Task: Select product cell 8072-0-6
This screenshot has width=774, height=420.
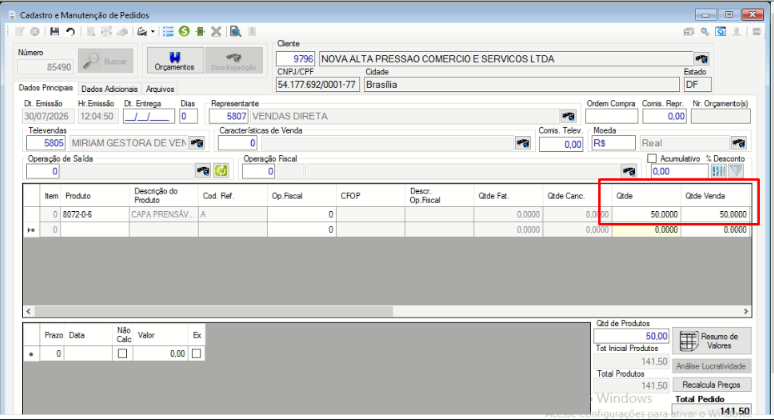Action: 95,215
